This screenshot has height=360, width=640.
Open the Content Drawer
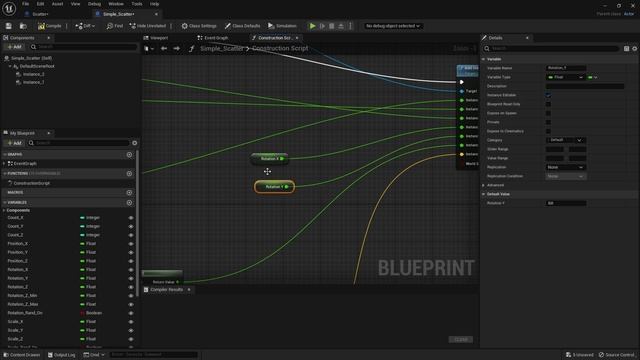point(22,355)
